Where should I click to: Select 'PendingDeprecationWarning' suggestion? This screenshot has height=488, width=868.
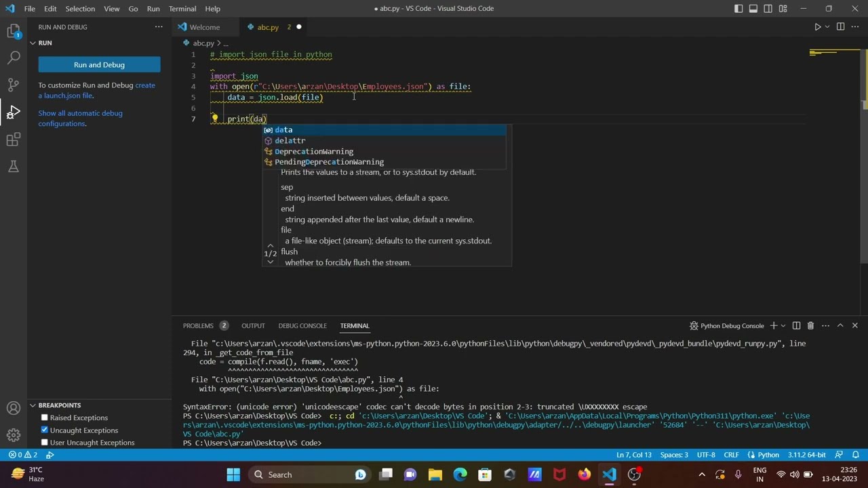click(x=384, y=162)
